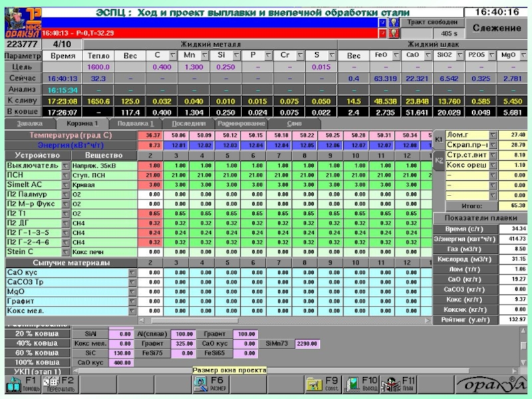Click the Слежение button

tap(496, 28)
